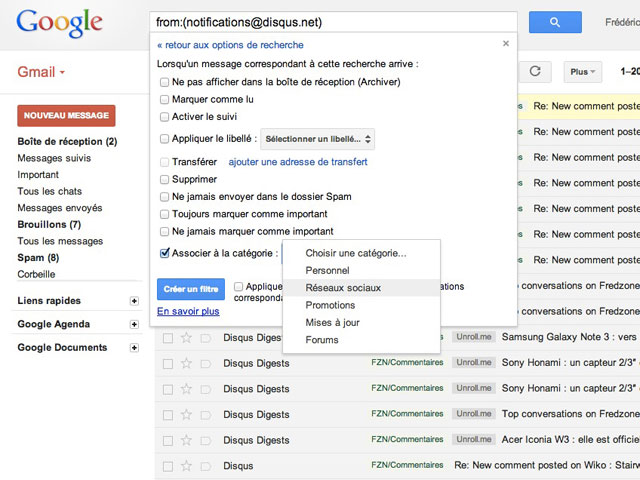
Task: Open the Spam folder
Action: 38,258
